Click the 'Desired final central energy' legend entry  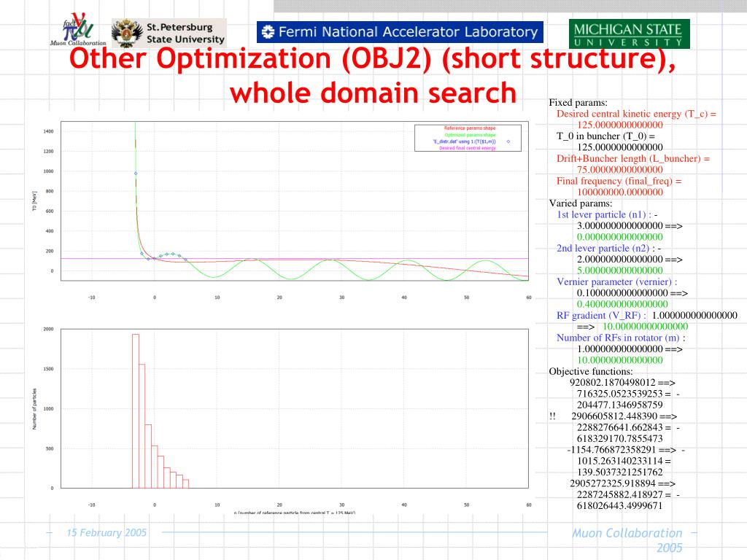tap(469, 148)
